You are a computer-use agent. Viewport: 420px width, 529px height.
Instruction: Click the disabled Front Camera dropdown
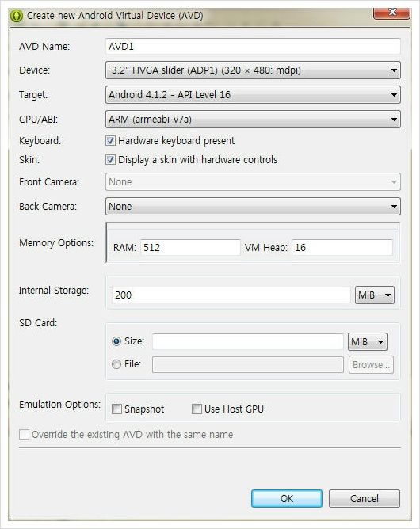(x=253, y=182)
